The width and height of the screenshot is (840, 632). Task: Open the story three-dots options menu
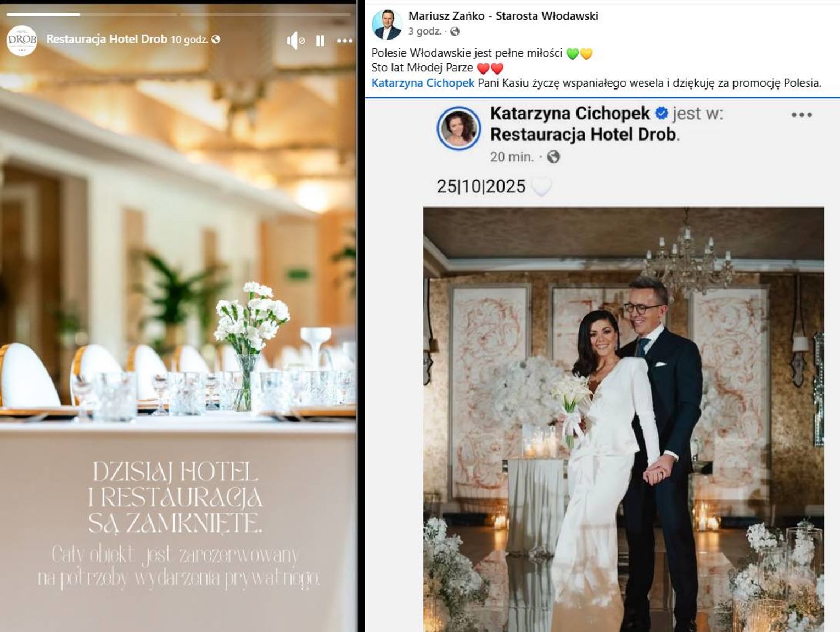pyautogui.click(x=345, y=41)
